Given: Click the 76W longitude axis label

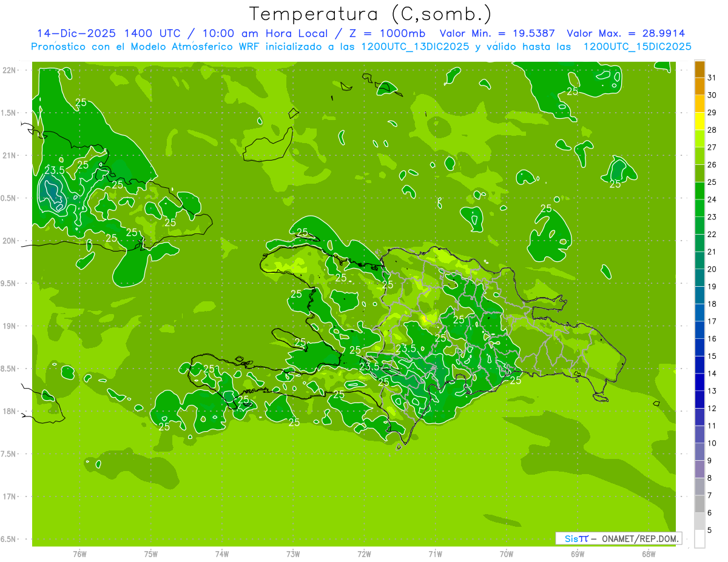Looking at the screenshot, I should (79, 554).
